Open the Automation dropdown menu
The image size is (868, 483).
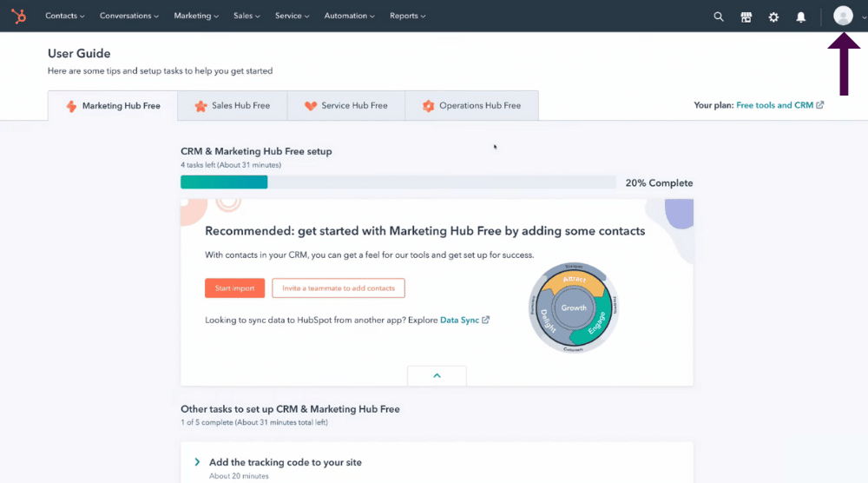coord(349,16)
